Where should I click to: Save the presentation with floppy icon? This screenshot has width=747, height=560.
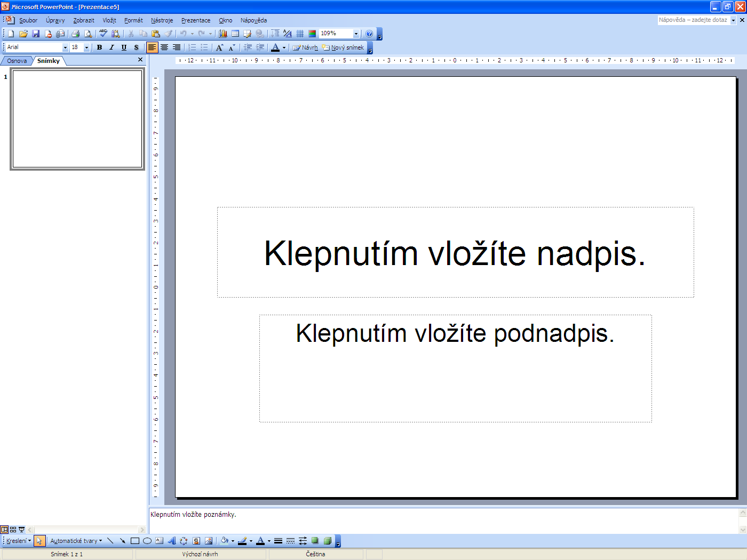point(36,34)
